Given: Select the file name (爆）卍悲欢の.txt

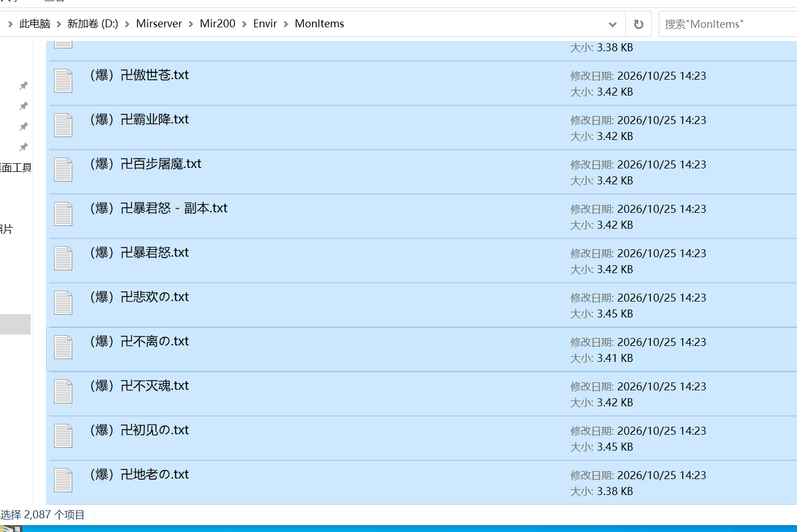Looking at the screenshot, I should [139, 297].
